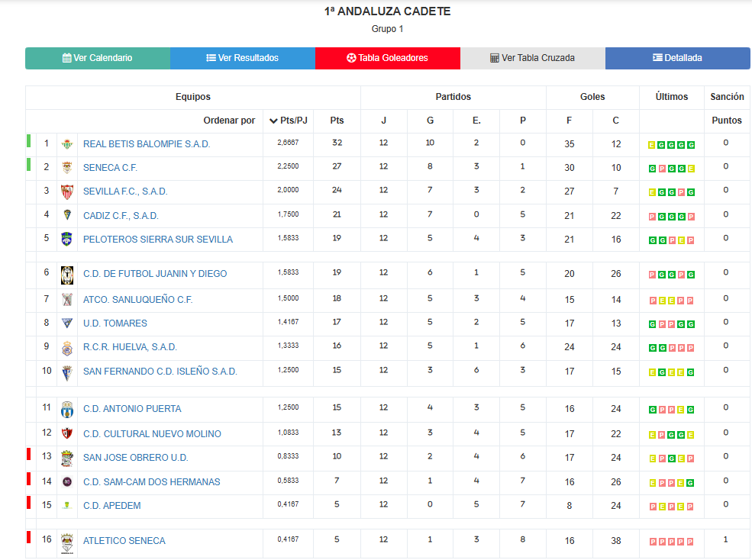Click the Atletico Seneca club crest
This screenshot has height=560, width=752.
(67, 543)
